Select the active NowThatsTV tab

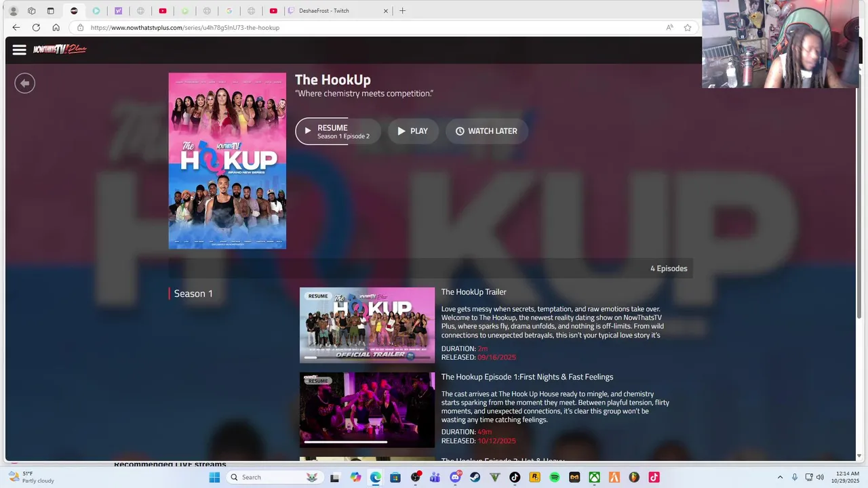(x=74, y=11)
